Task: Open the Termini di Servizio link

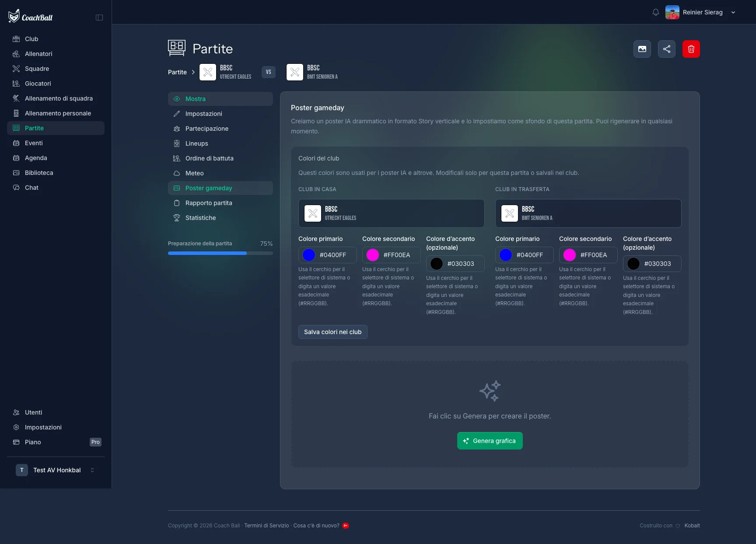Action: (x=266, y=526)
